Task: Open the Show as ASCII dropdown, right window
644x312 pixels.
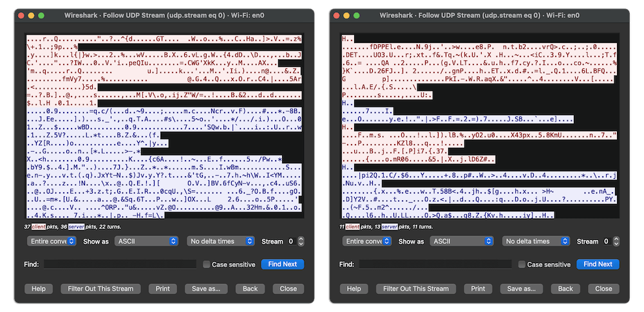Action: click(462, 241)
